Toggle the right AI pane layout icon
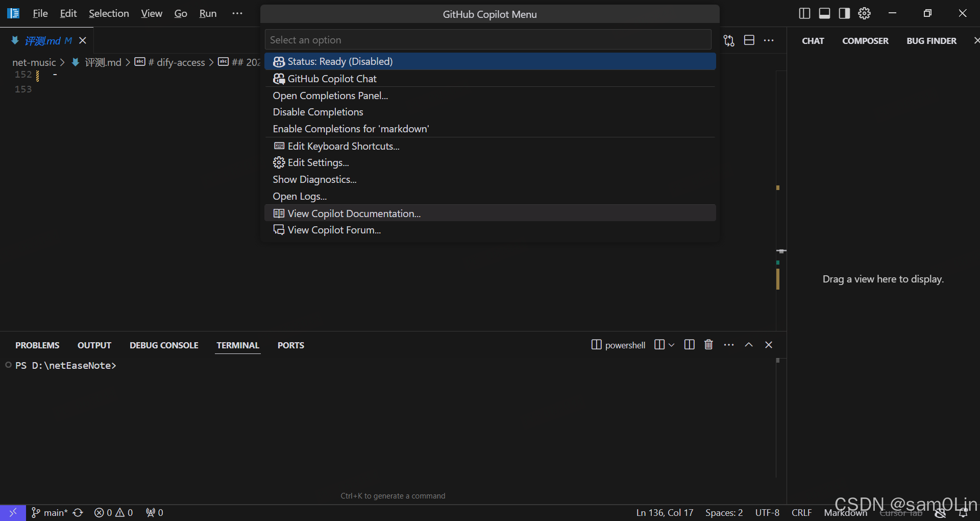Screen dimensions: 980x521 844,13
